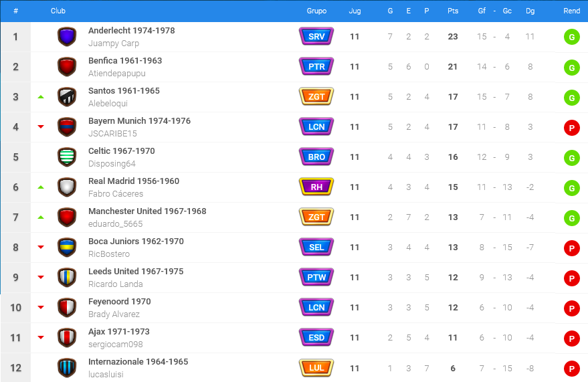Sort by the Grupo column header
Image resolution: width=588 pixels, height=382 pixels.
pyautogui.click(x=316, y=11)
